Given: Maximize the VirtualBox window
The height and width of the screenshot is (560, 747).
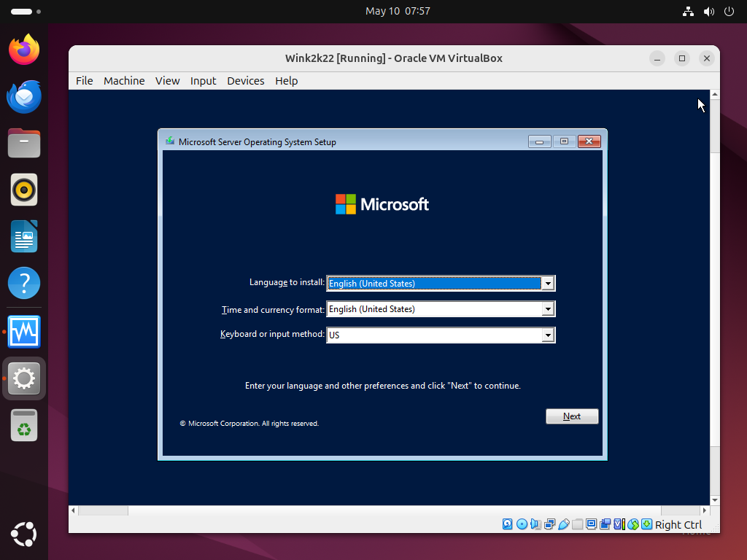Looking at the screenshot, I should [x=682, y=58].
